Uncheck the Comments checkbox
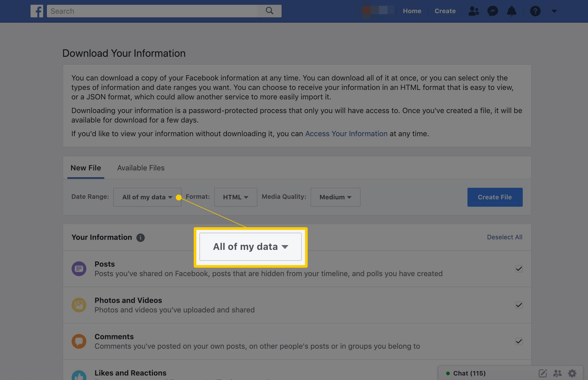The image size is (588, 380). pyautogui.click(x=519, y=341)
